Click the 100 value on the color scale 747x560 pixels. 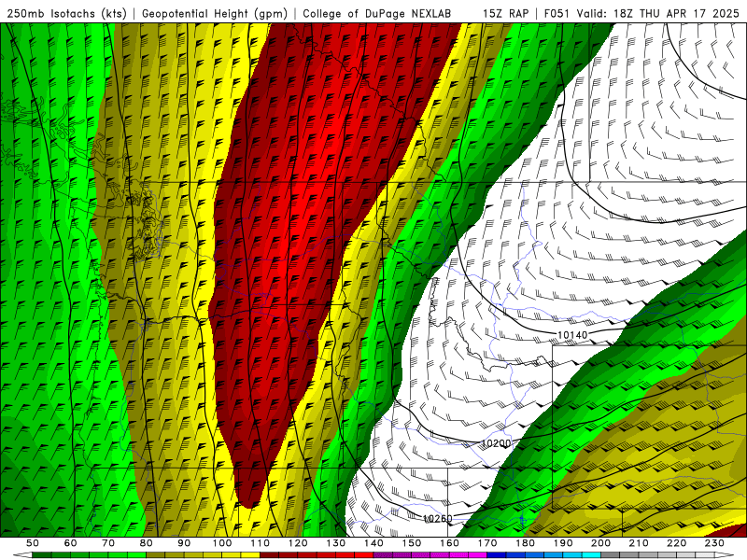pyautogui.click(x=222, y=543)
